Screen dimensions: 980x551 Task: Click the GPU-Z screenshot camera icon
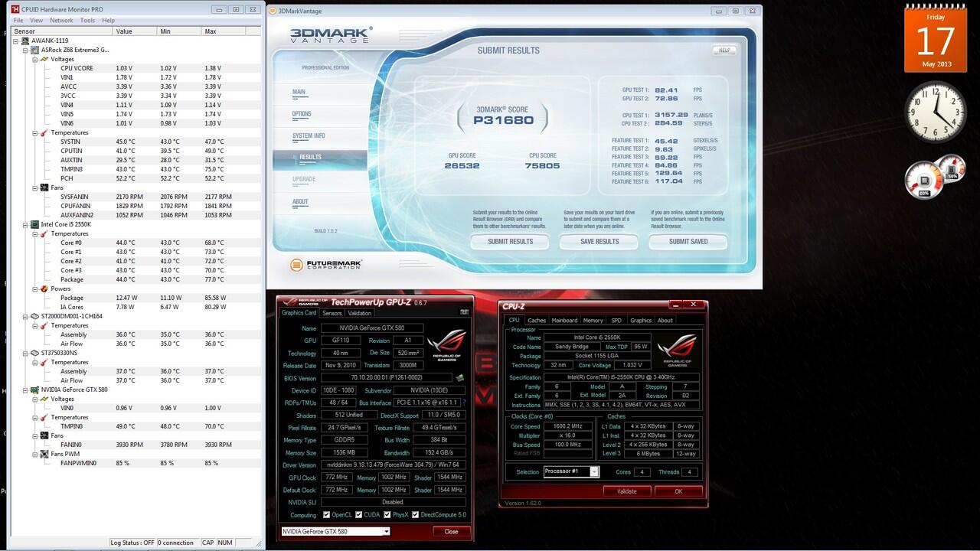464,312
